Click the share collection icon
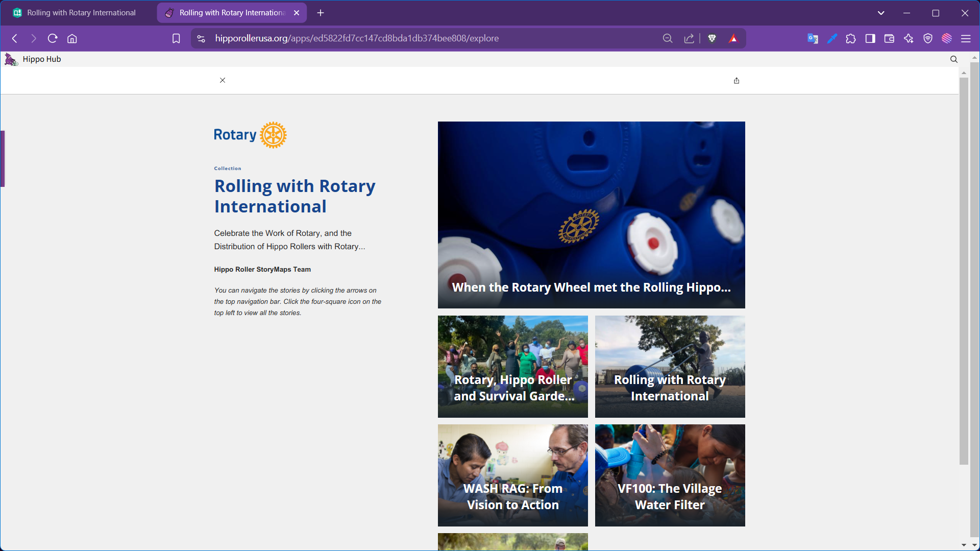The height and width of the screenshot is (551, 980). click(x=737, y=81)
